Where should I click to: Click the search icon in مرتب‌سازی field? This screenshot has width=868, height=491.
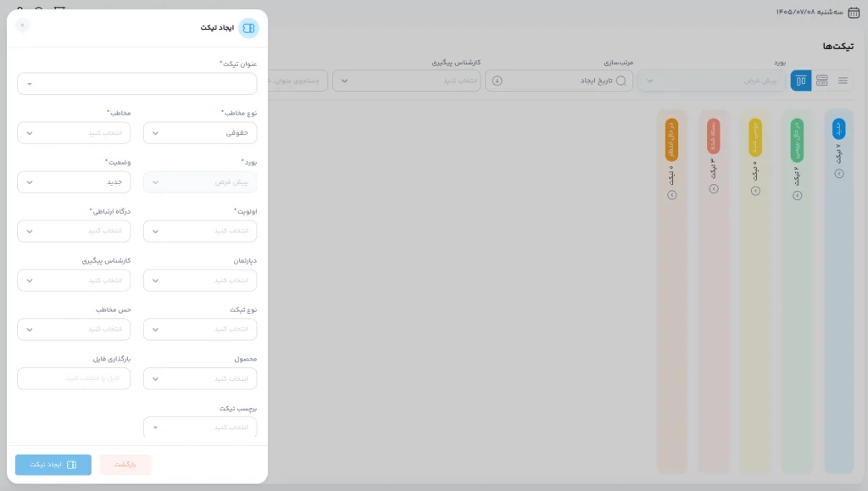(621, 81)
